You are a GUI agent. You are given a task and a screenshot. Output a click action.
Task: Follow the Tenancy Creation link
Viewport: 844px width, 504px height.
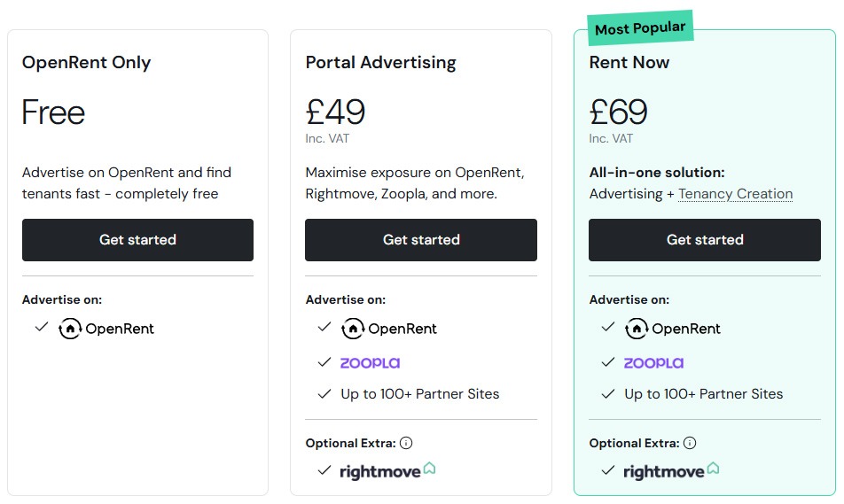[x=735, y=194]
